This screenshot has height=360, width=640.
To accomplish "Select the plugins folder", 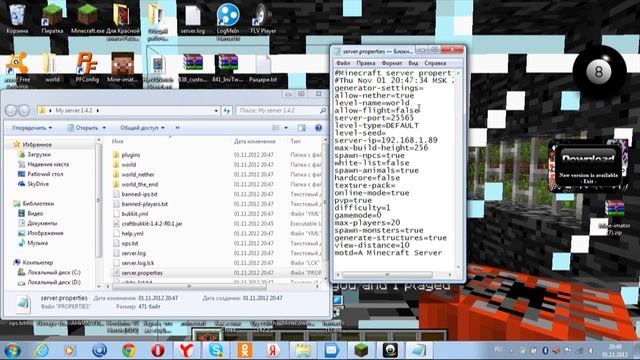I will coord(131,155).
